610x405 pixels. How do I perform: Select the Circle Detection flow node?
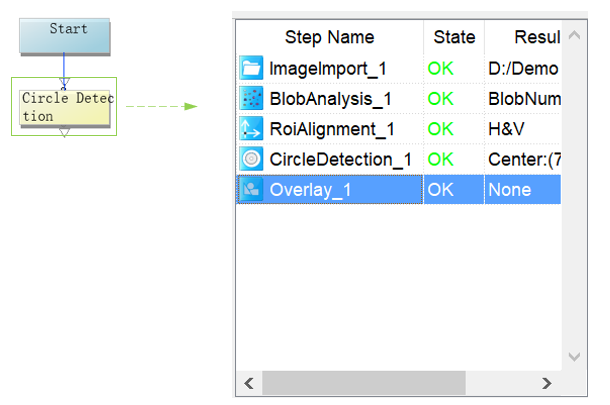66,107
